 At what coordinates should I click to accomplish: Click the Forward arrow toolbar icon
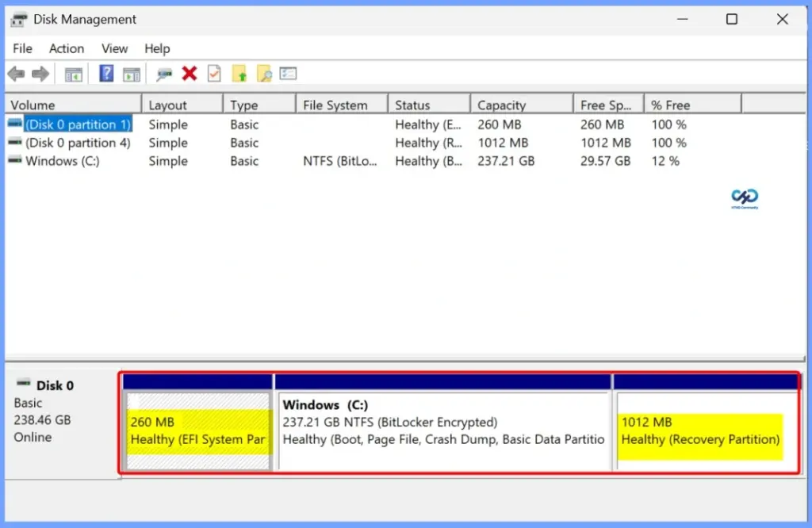[x=40, y=74]
